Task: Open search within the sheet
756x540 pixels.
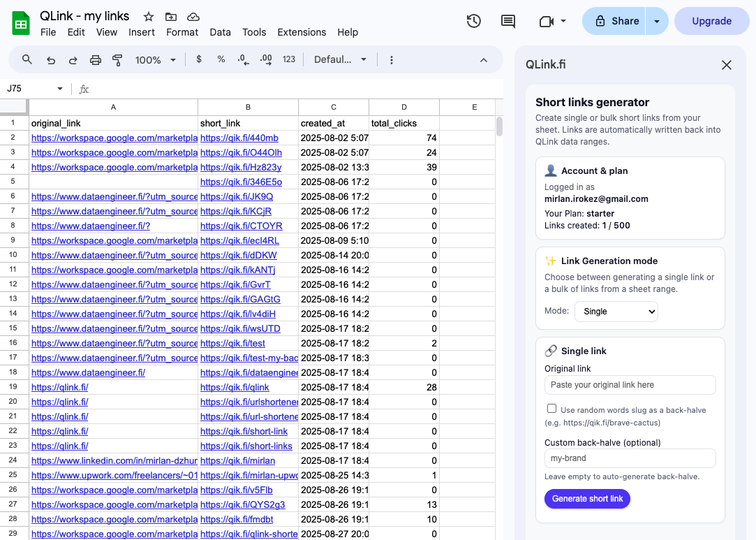Action: [27, 60]
